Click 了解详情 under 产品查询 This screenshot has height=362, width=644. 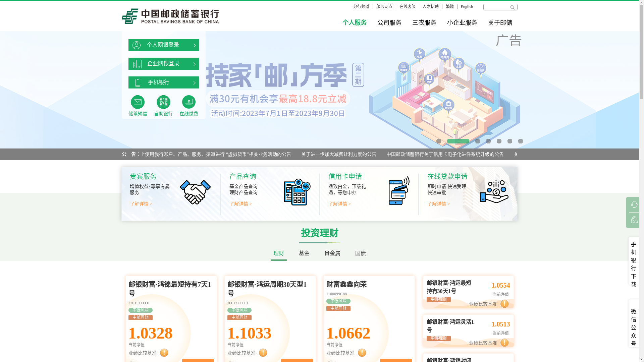coord(240,204)
